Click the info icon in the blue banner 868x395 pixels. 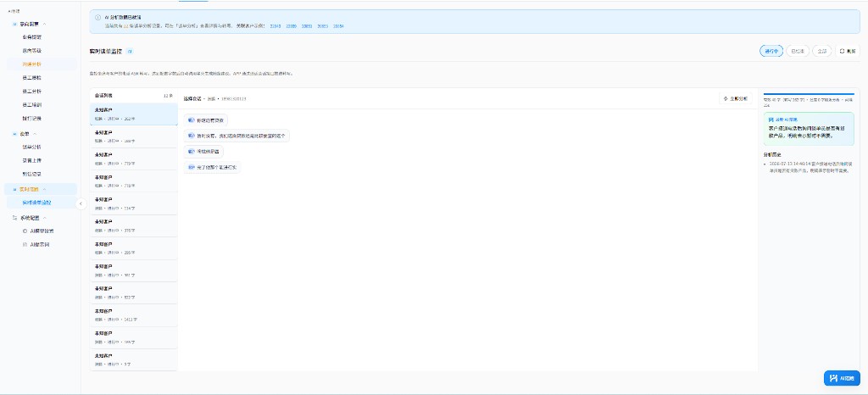pos(98,17)
